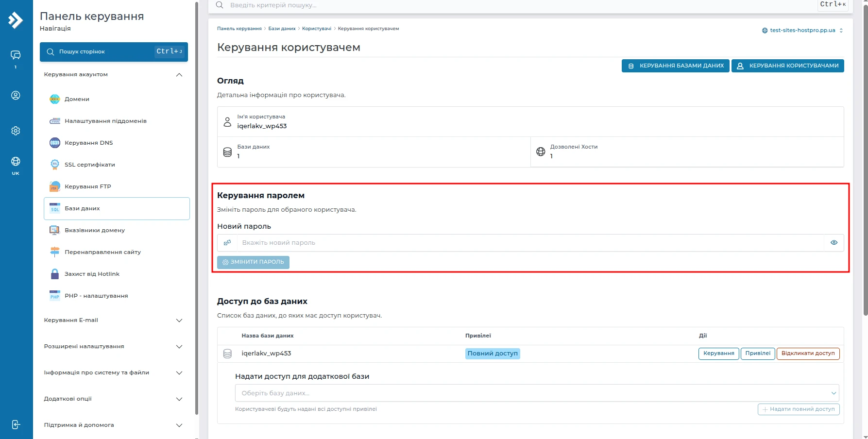Follow the Користувачі breadcrumb link
868x439 pixels.
coord(317,29)
